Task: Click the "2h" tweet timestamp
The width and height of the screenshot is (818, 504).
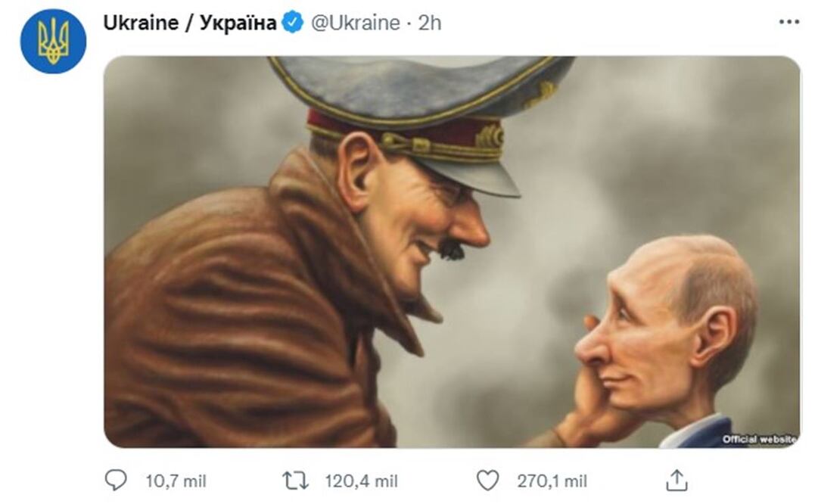Action: [429, 23]
